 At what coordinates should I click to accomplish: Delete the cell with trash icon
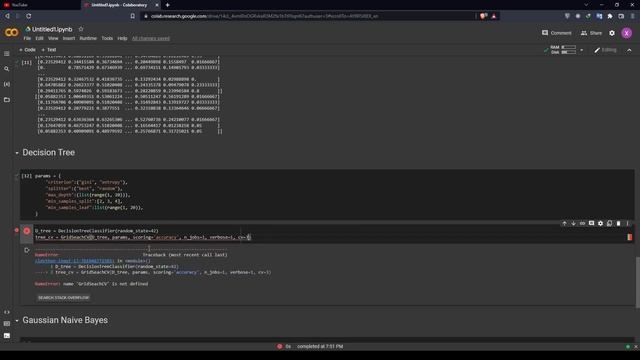618,224
